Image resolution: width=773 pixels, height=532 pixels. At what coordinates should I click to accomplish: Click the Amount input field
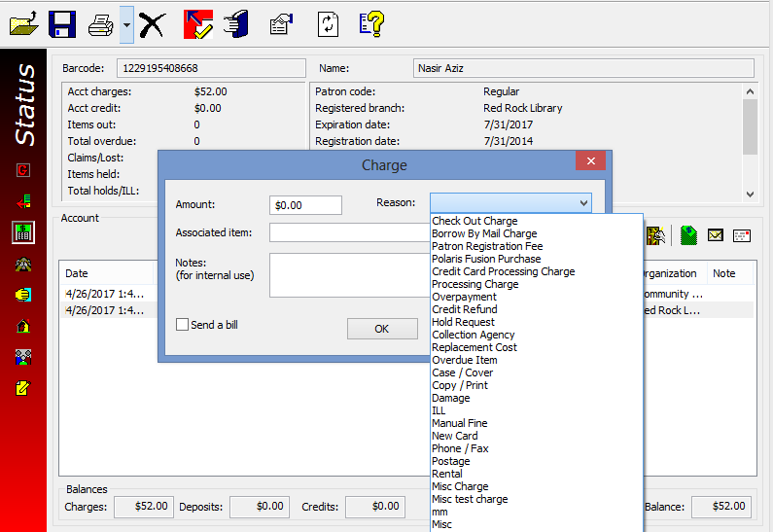click(305, 205)
